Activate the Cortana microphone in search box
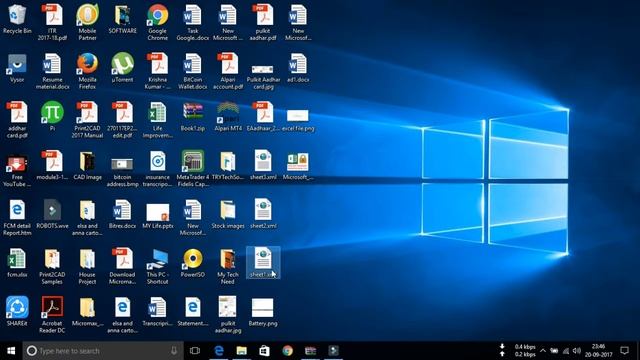 pyautogui.click(x=174, y=351)
